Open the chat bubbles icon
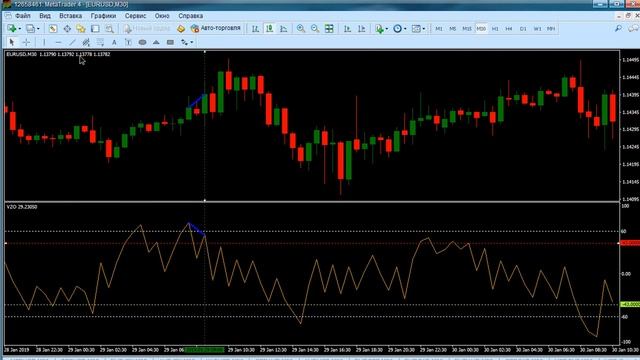The height and width of the screenshot is (360, 640). [x=633, y=29]
